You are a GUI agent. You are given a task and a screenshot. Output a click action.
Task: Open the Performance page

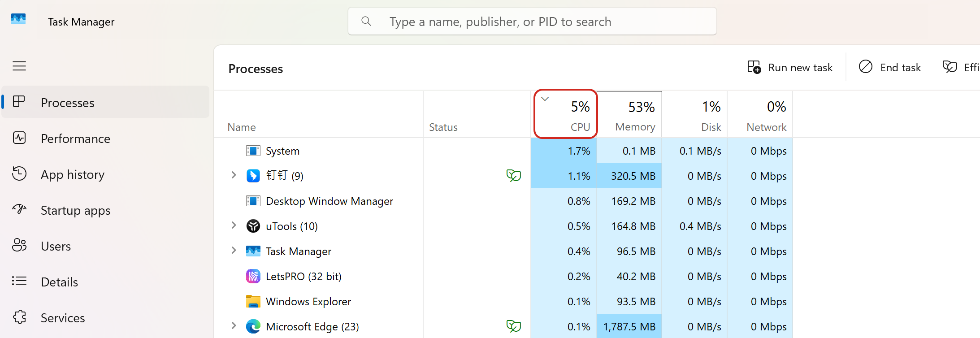(75, 139)
